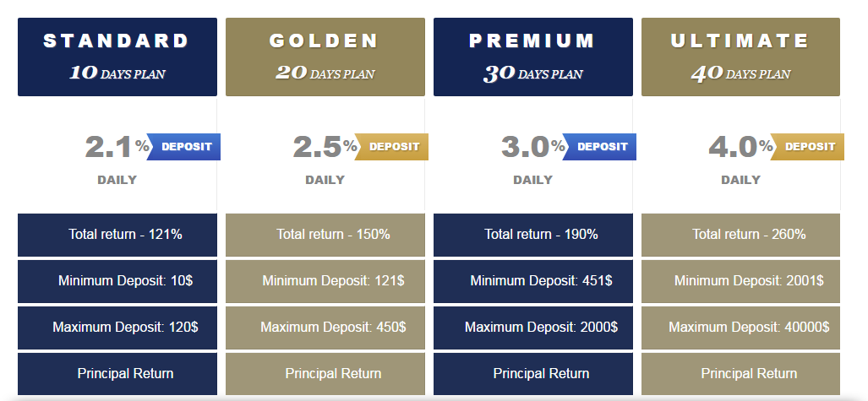The width and height of the screenshot is (868, 401).
Task: Click the 'Total return - 190%' row
Action: pos(533,235)
